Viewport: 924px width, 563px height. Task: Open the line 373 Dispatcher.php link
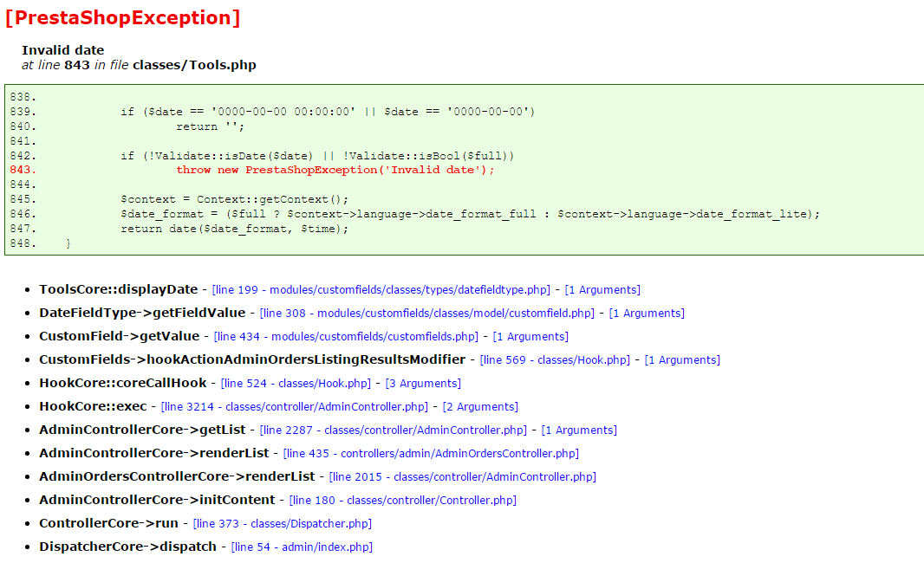pyautogui.click(x=283, y=523)
